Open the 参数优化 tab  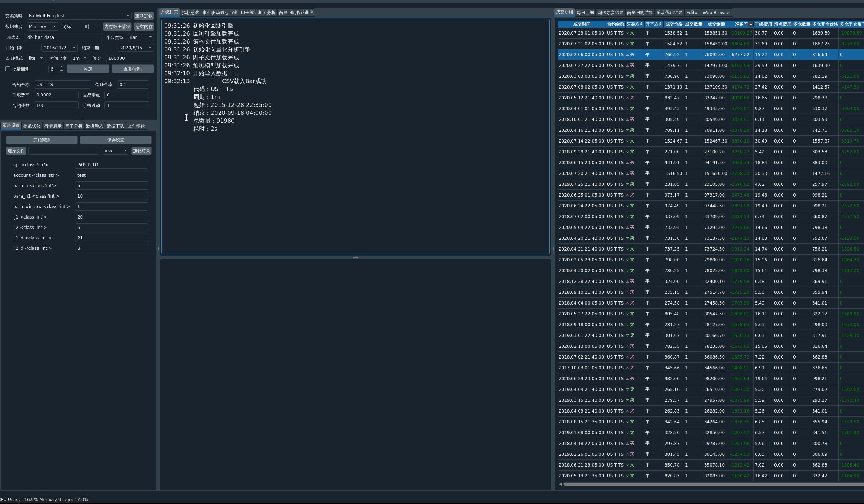point(32,126)
